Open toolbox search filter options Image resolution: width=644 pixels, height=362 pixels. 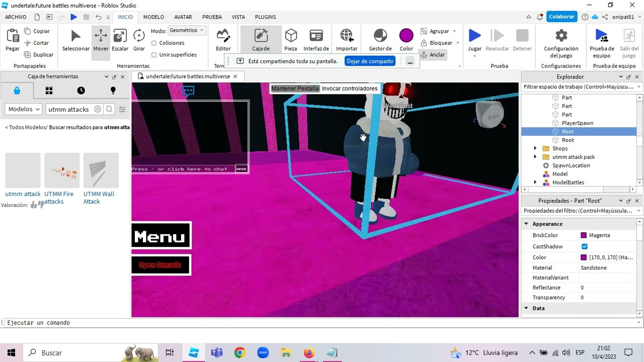tap(122, 109)
